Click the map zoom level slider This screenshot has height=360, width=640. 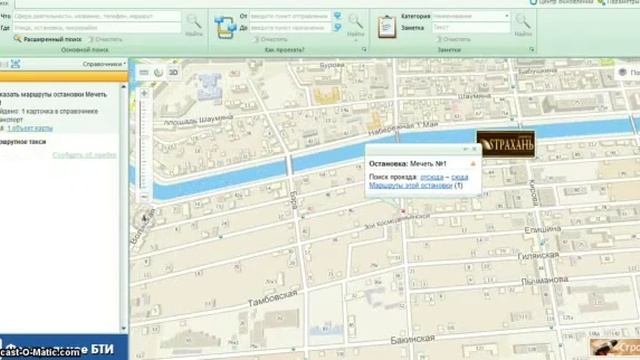click(144, 145)
